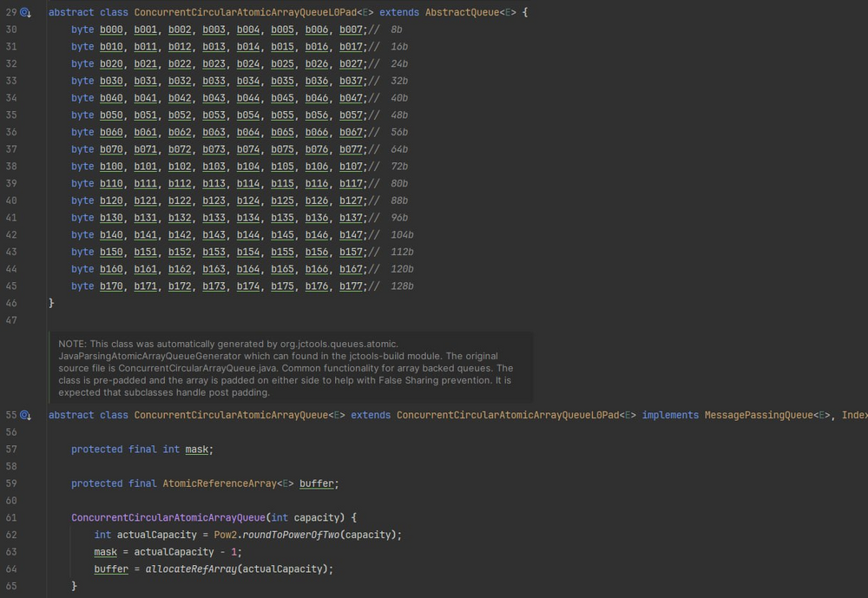Image resolution: width=868 pixels, height=598 pixels.
Task: Click field b133 on line 41
Action: click(214, 218)
